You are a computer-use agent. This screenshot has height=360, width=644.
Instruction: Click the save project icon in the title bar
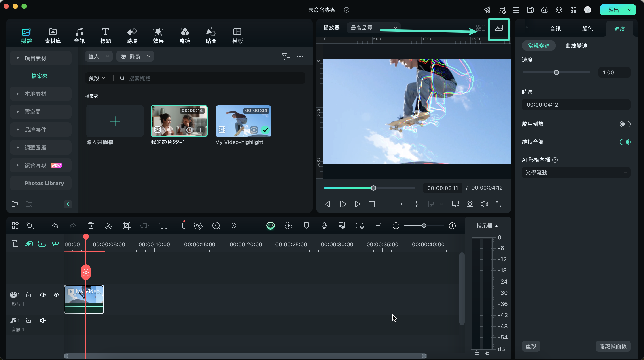pyautogui.click(x=530, y=10)
